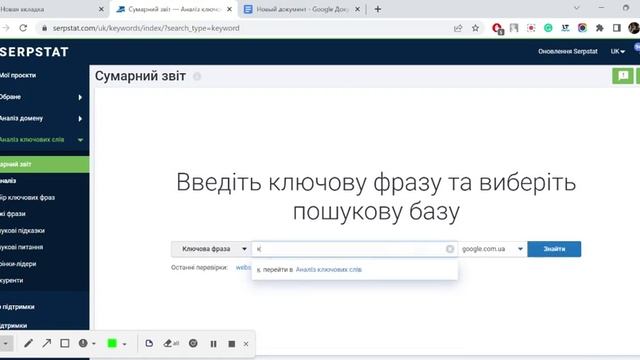Choose the green annotation color swatch

pos(112,343)
